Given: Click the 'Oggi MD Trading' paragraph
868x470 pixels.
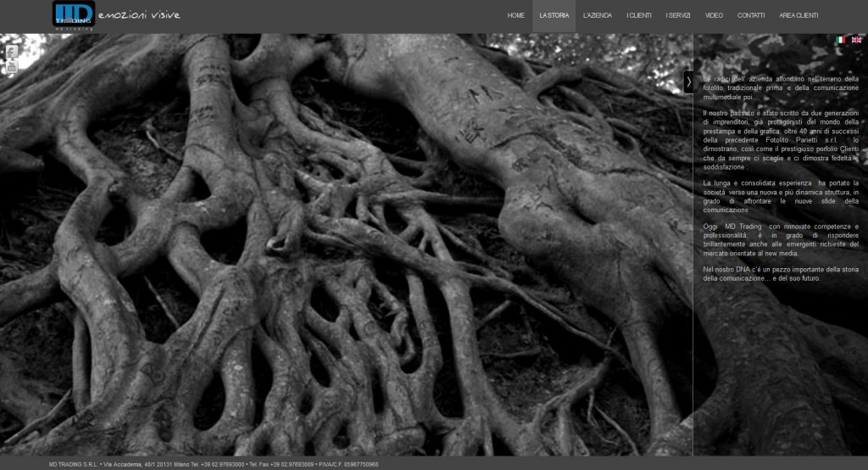Looking at the screenshot, I should [780, 239].
